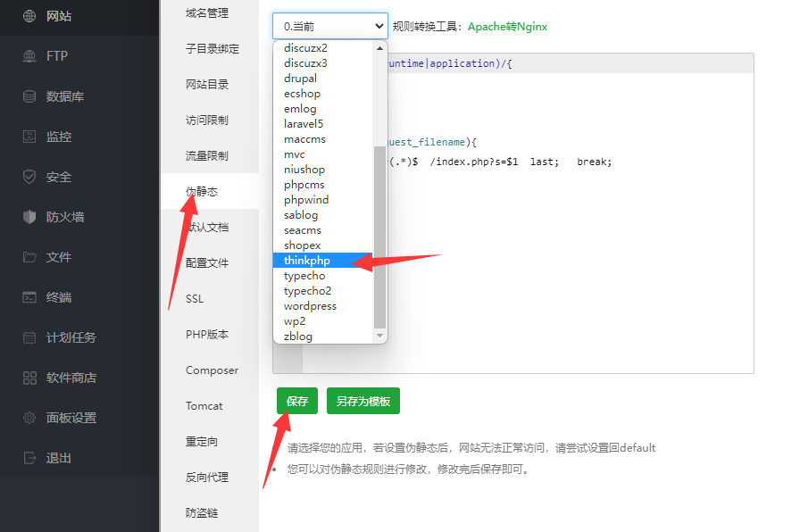Click the 面板设置 gear icon
This screenshot has height=532, width=800.
29,418
